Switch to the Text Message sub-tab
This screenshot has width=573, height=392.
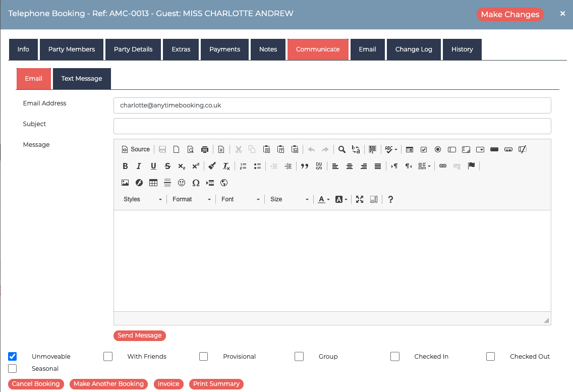coord(82,79)
